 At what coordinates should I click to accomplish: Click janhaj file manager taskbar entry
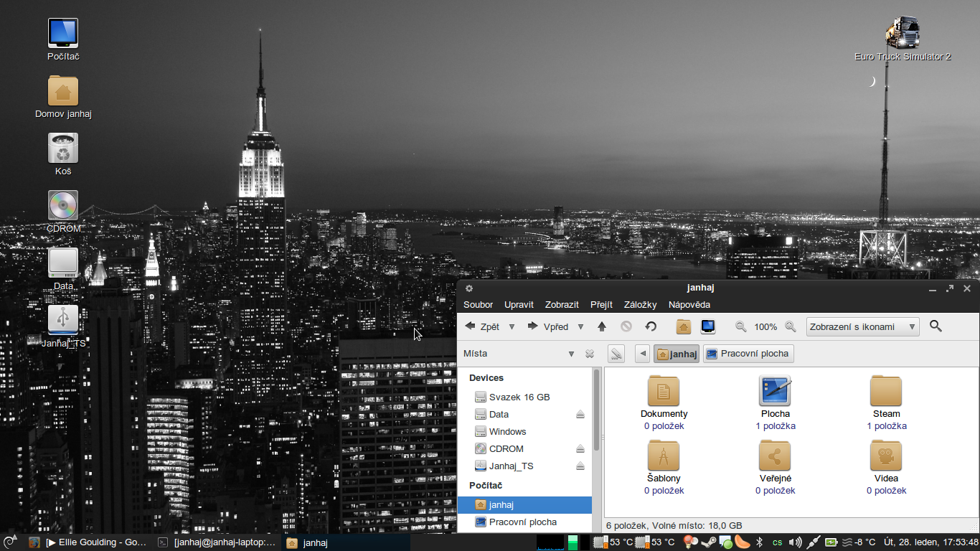(346, 542)
